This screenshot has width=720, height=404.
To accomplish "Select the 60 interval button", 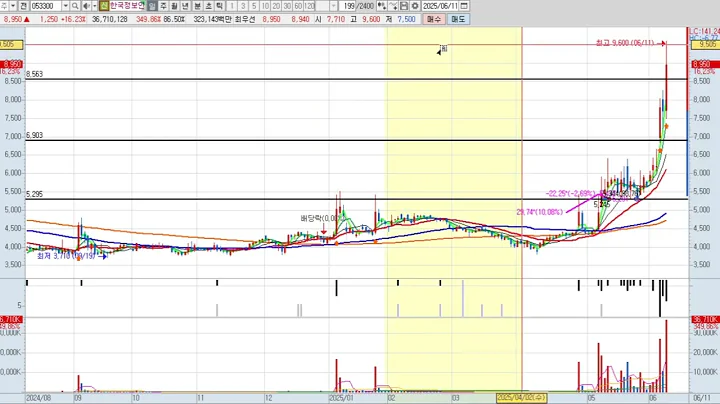I will tap(298, 6).
